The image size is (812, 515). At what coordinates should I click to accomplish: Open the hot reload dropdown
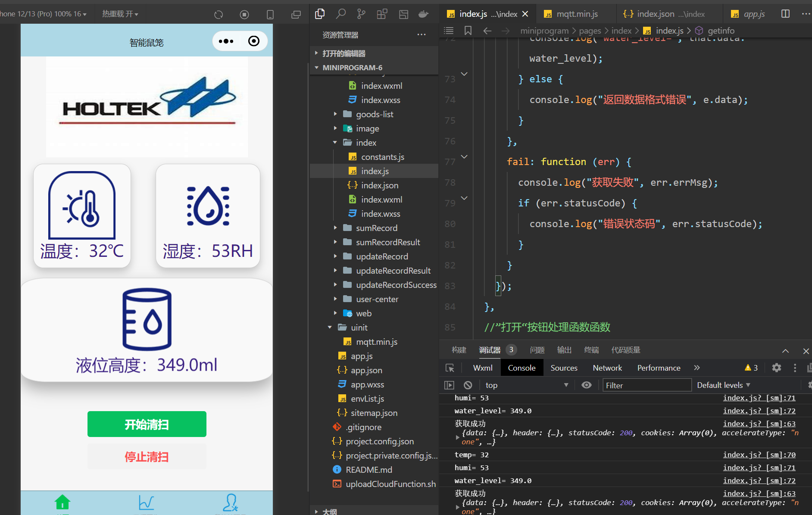click(x=120, y=14)
